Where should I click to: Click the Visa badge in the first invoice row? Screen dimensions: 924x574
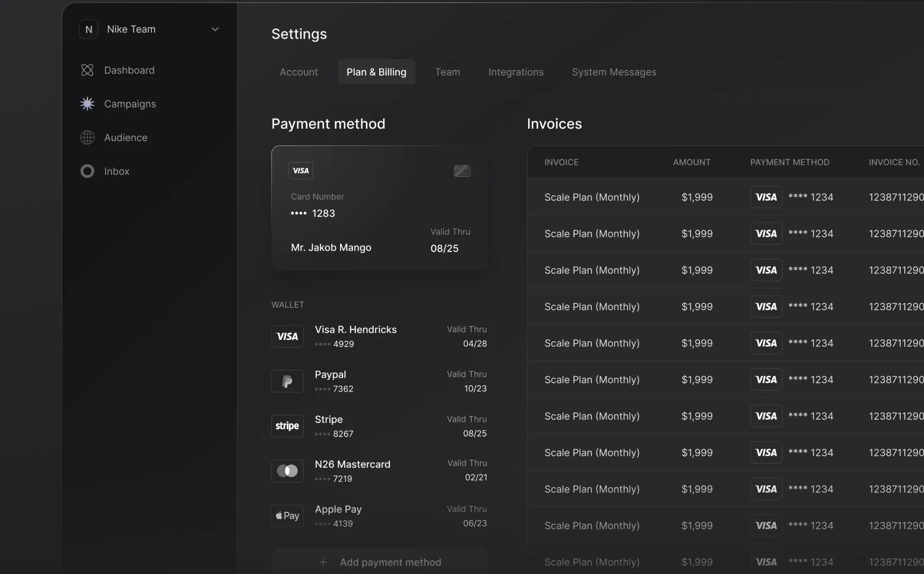766,197
